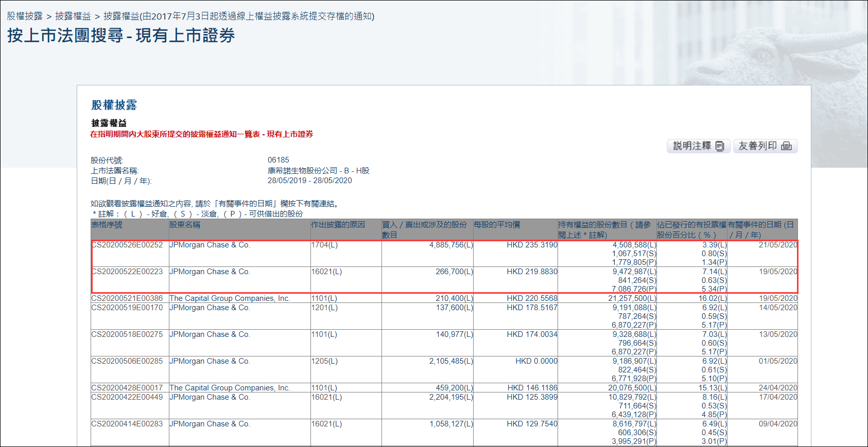Sort by 每股的平均價 column header

(x=497, y=225)
